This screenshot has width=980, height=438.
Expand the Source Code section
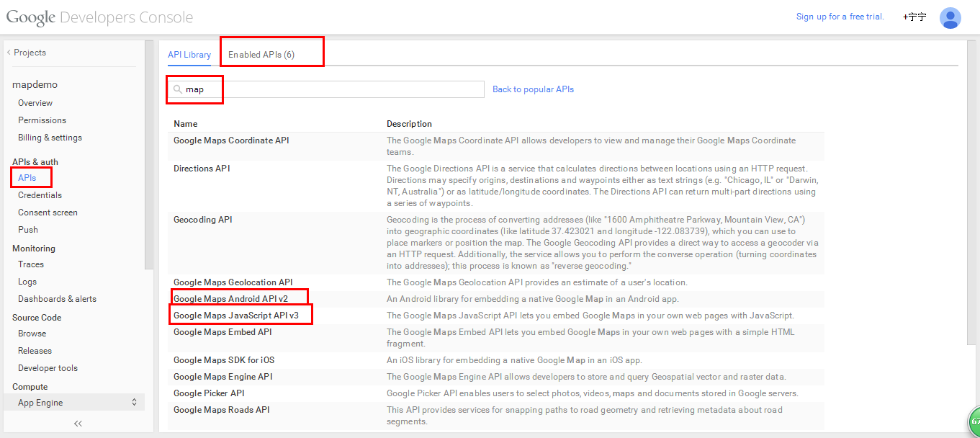pos(37,318)
